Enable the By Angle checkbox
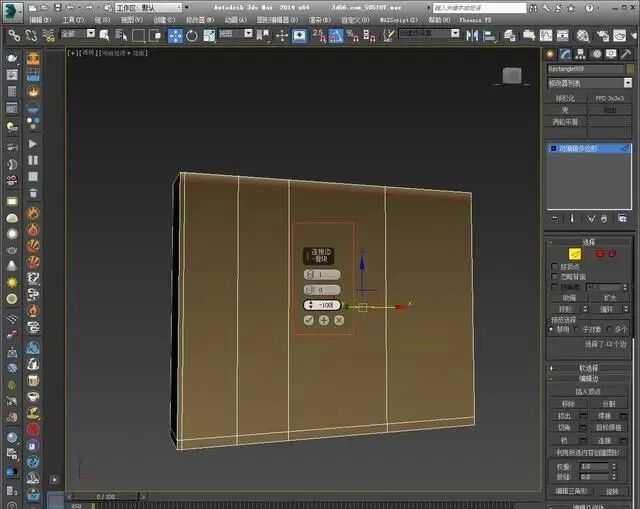640x509 pixels. 554,287
